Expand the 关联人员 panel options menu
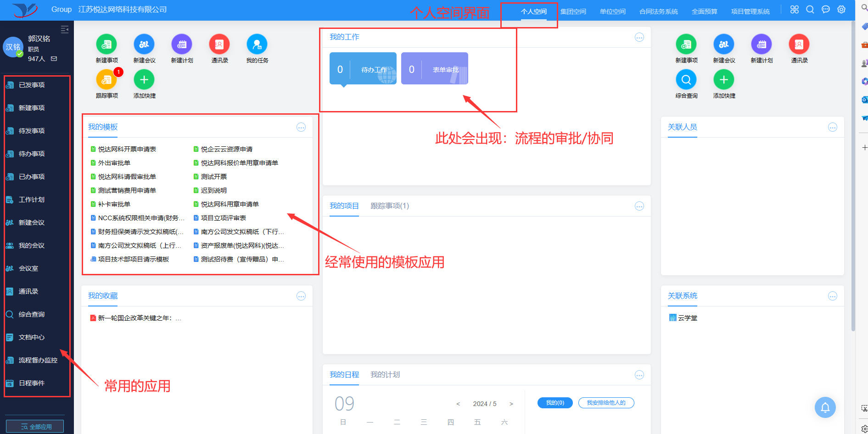This screenshot has width=868, height=434. click(x=833, y=128)
